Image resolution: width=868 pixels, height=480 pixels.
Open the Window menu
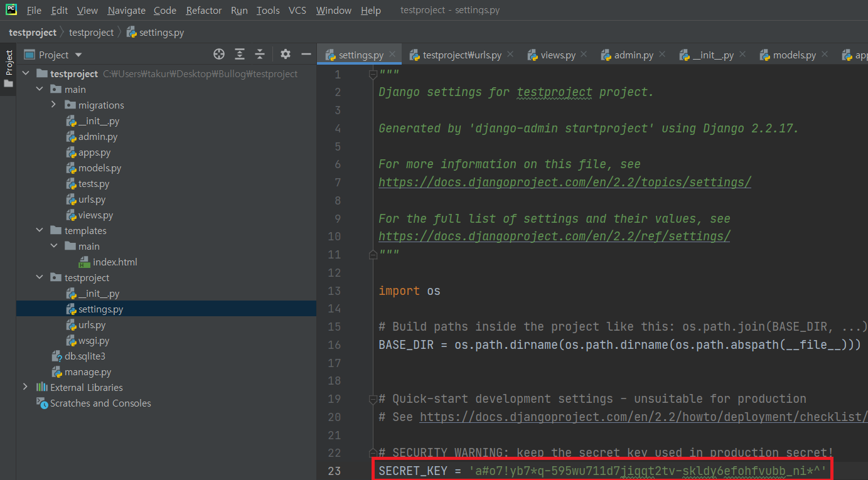coord(334,11)
